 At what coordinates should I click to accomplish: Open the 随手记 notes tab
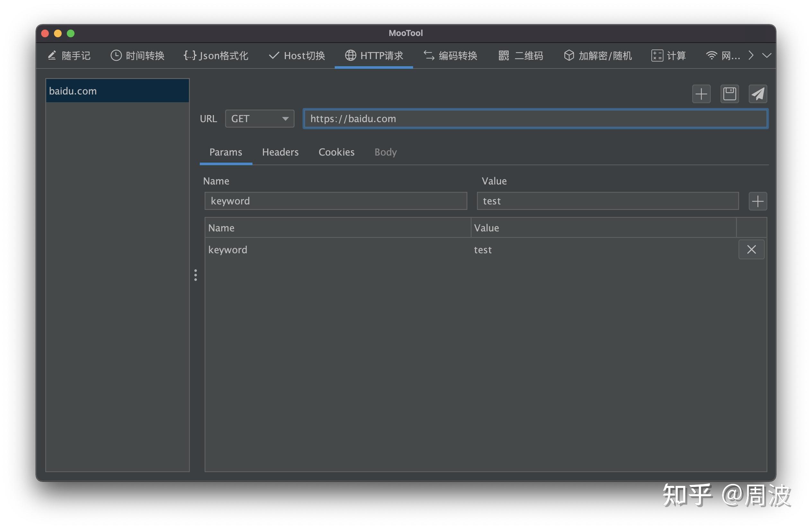[69, 56]
